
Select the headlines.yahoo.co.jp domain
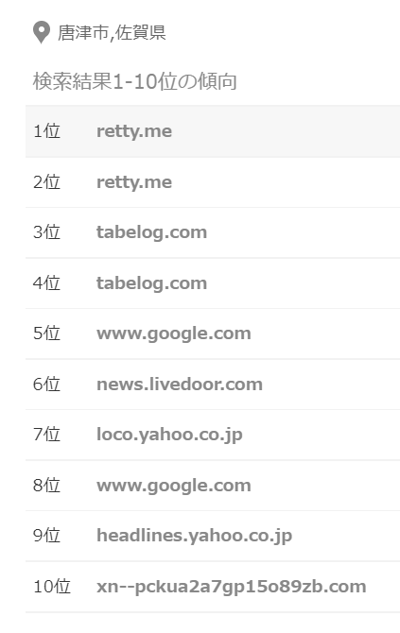pyautogui.click(x=195, y=536)
